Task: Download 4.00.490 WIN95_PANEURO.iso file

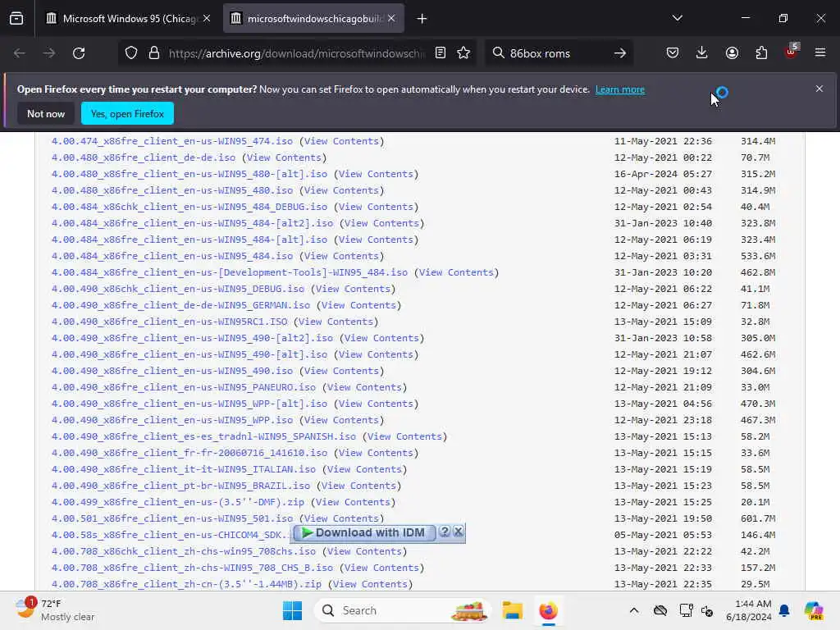Action: pyautogui.click(x=183, y=387)
